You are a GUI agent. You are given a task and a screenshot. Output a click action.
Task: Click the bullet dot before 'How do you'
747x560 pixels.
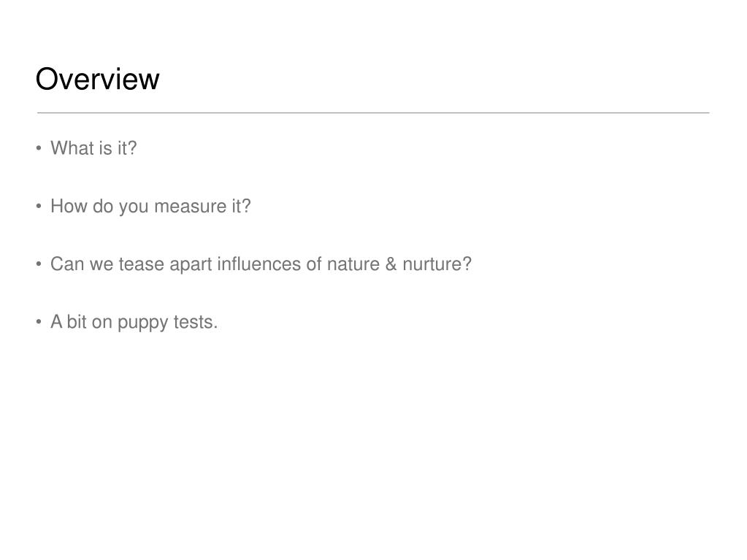coord(39,206)
